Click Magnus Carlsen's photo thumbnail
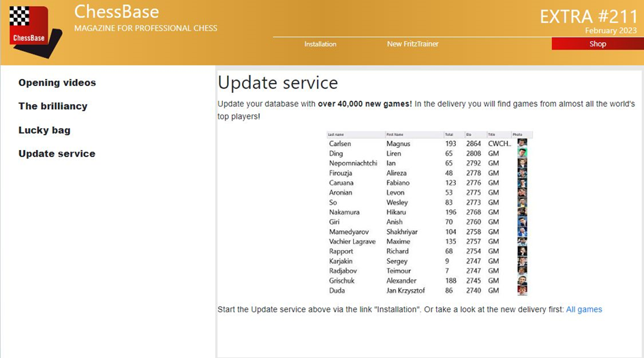This screenshot has width=644, height=358. 522,143
